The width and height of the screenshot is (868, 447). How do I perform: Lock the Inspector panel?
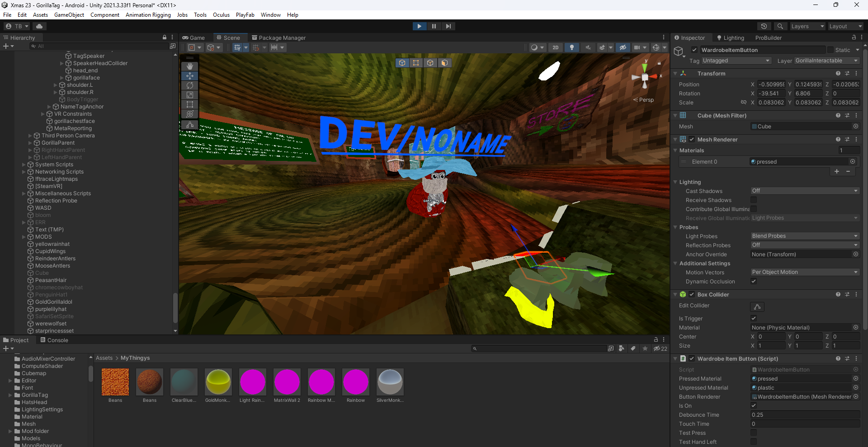click(x=854, y=38)
